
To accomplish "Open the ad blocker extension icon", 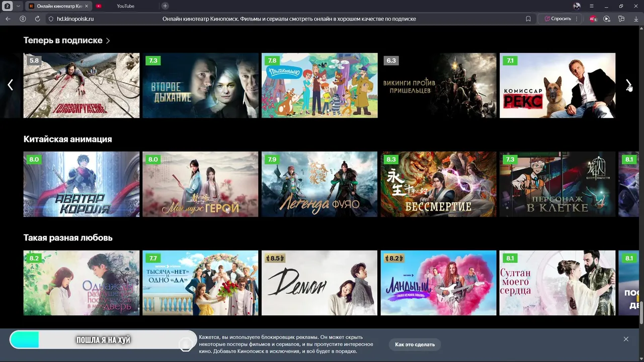I will coord(593,19).
